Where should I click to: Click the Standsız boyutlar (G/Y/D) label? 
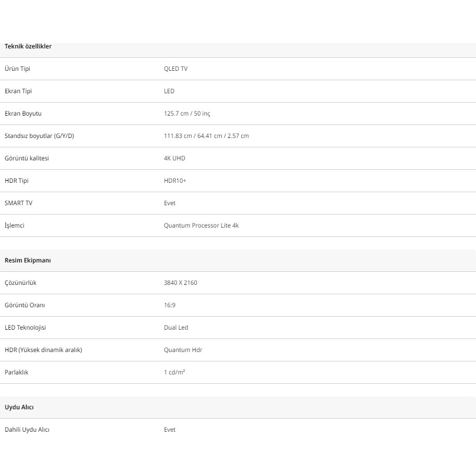tap(40, 136)
